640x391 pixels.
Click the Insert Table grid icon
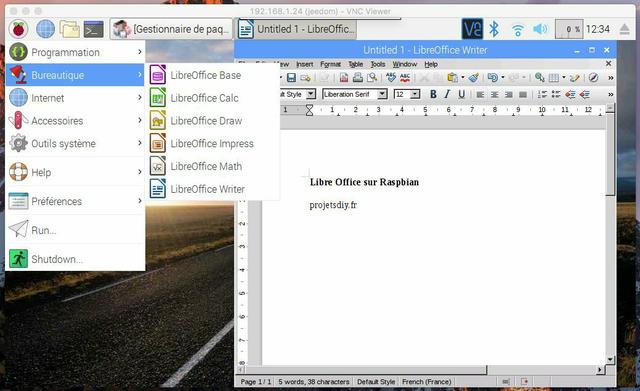pos(553,78)
